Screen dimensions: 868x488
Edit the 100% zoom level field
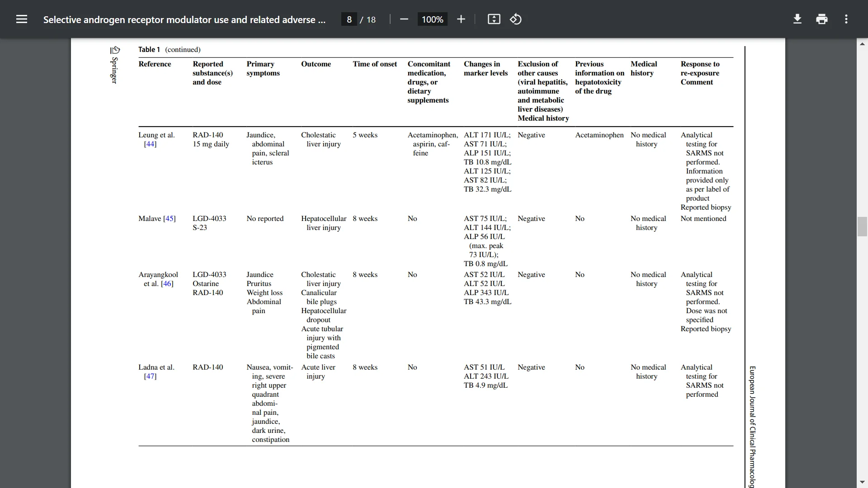pyautogui.click(x=432, y=19)
